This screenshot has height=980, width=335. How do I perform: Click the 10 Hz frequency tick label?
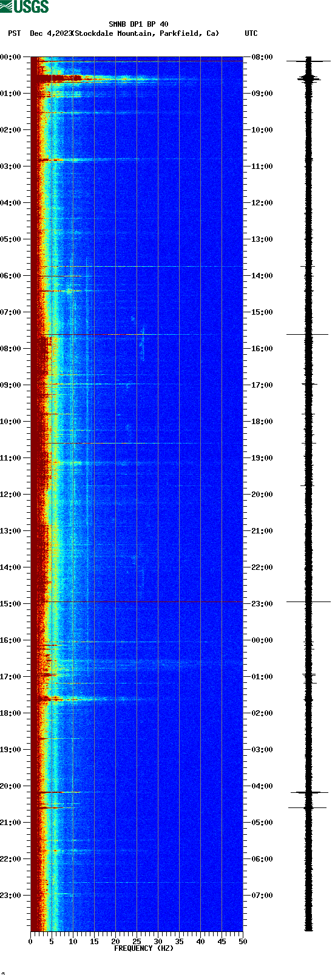click(73, 942)
